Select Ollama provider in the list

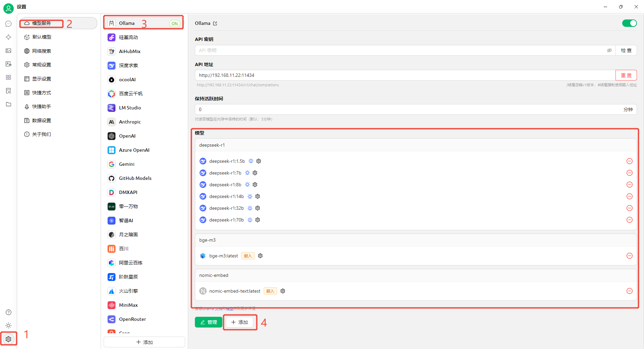(144, 23)
